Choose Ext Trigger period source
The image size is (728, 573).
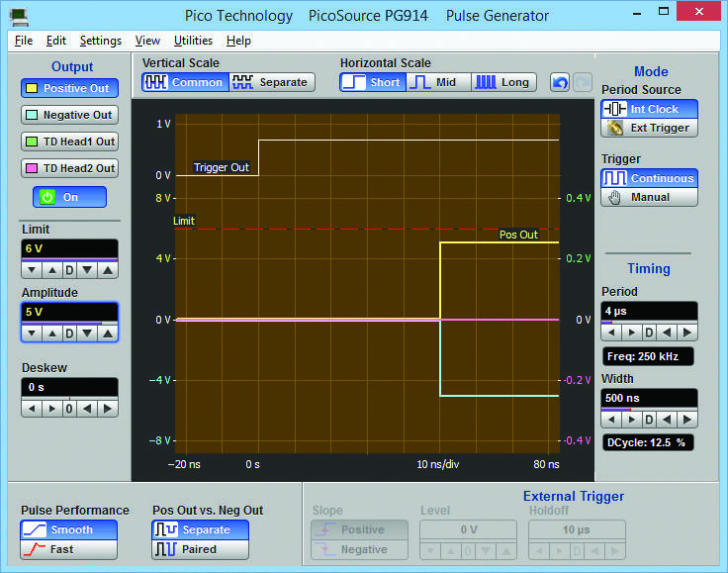[x=649, y=128]
